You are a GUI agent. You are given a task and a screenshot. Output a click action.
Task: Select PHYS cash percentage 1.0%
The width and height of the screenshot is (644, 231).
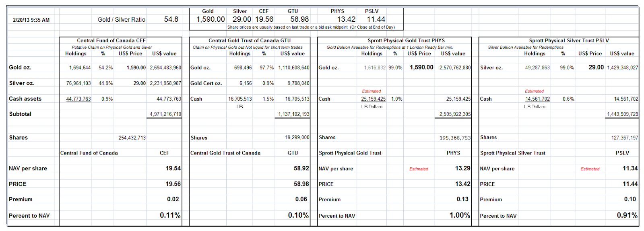[x=396, y=99]
